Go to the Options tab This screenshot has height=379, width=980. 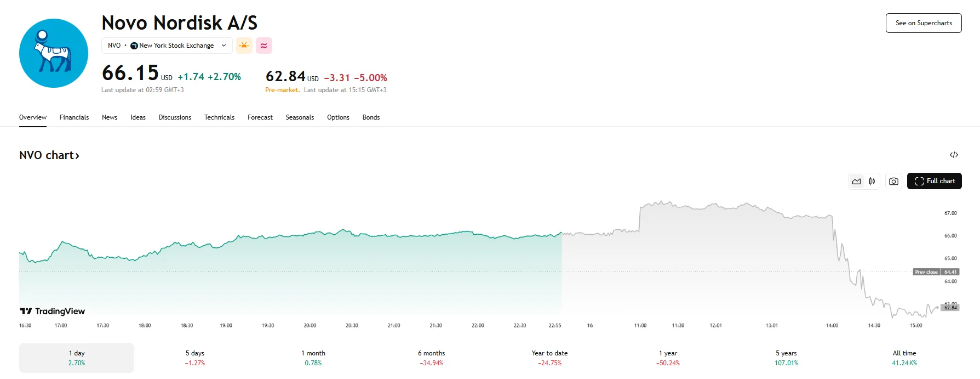pyautogui.click(x=338, y=117)
